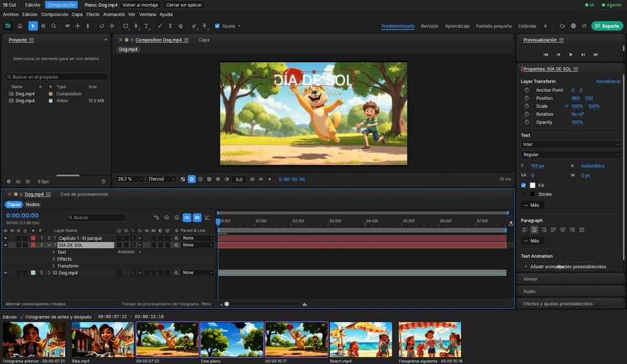The image size is (627, 364).
Task: Open the Animación menu
Action: [114, 14]
